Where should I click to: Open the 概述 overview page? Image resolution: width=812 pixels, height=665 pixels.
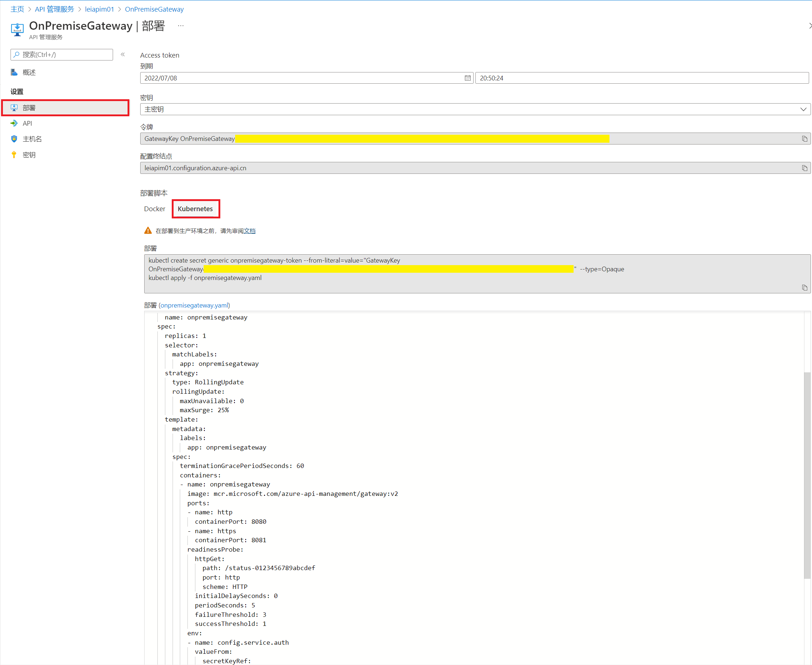[29, 72]
